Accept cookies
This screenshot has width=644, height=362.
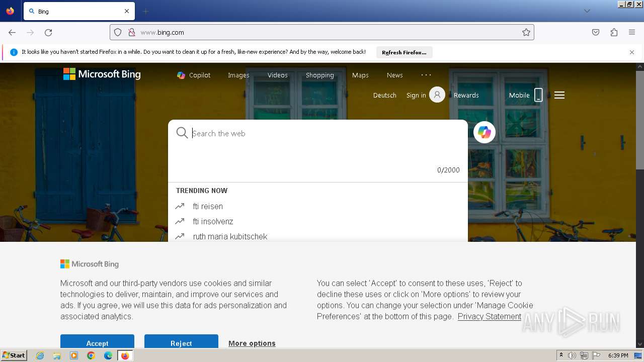tap(97, 341)
